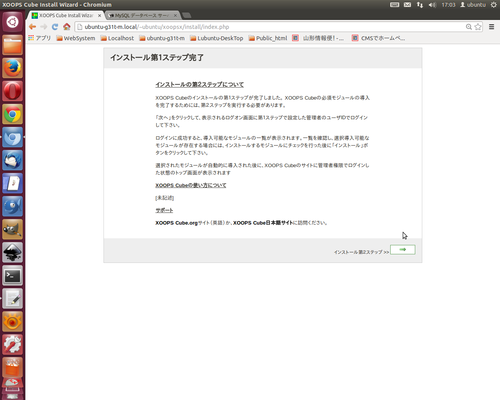The height and width of the screenshot is (400, 500).
Task: Select the XOOPS Cube Install Wizard tab
Action: [66, 15]
